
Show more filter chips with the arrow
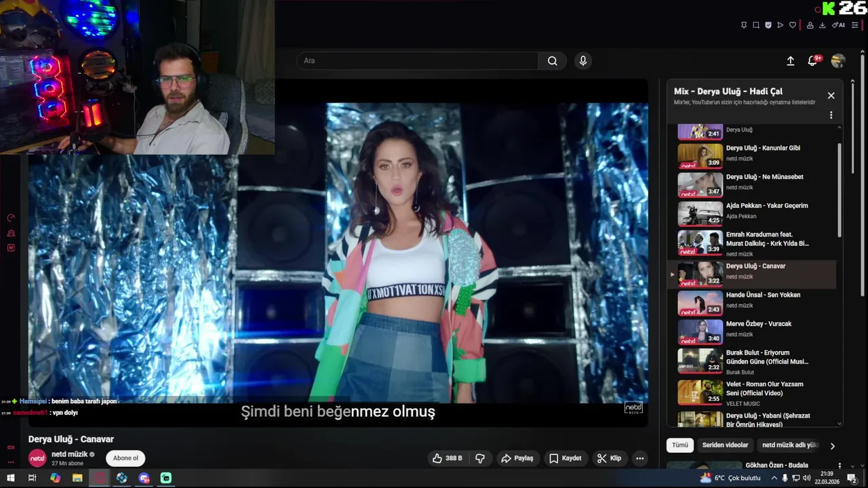click(x=832, y=446)
